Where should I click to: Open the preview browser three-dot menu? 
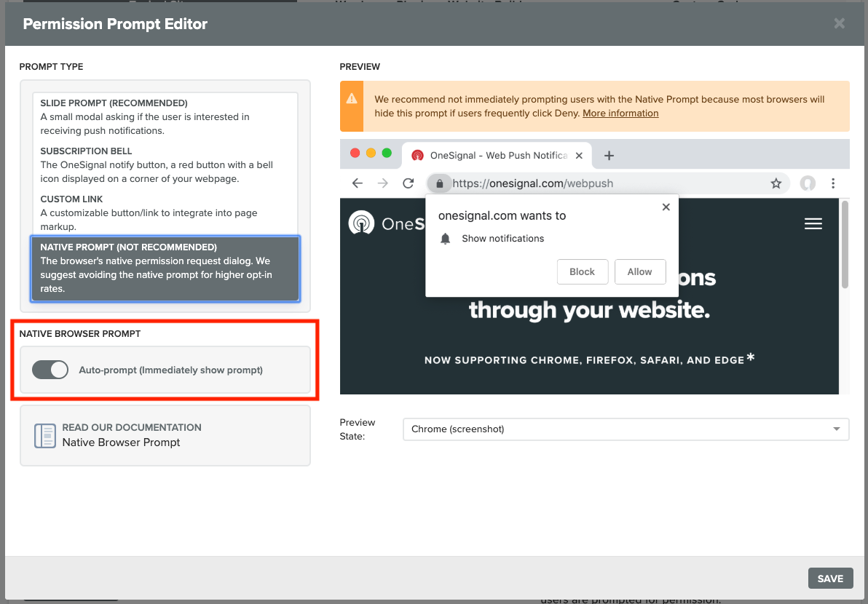(x=833, y=183)
